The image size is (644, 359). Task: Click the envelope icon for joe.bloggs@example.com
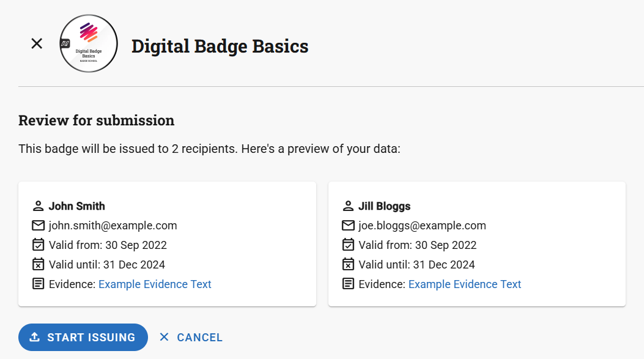click(x=349, y=226)
